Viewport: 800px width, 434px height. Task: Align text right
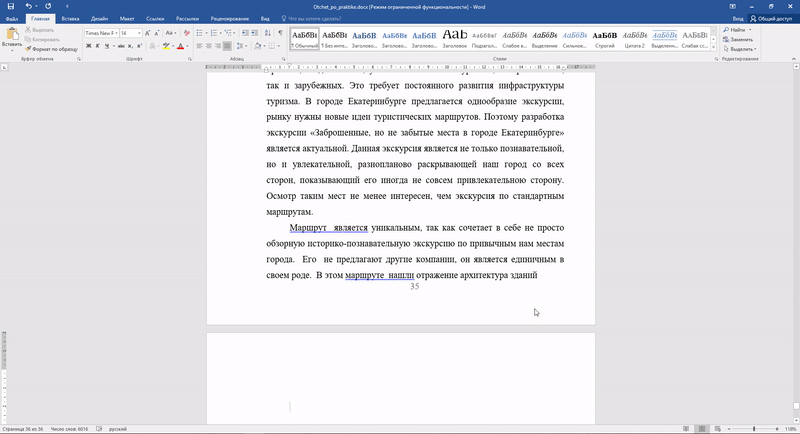click(218, 46)
